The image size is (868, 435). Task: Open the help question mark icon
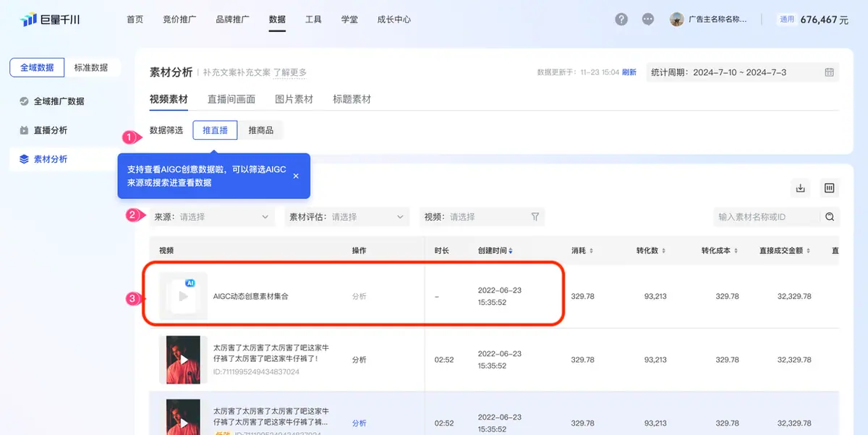tap(621, 20)
